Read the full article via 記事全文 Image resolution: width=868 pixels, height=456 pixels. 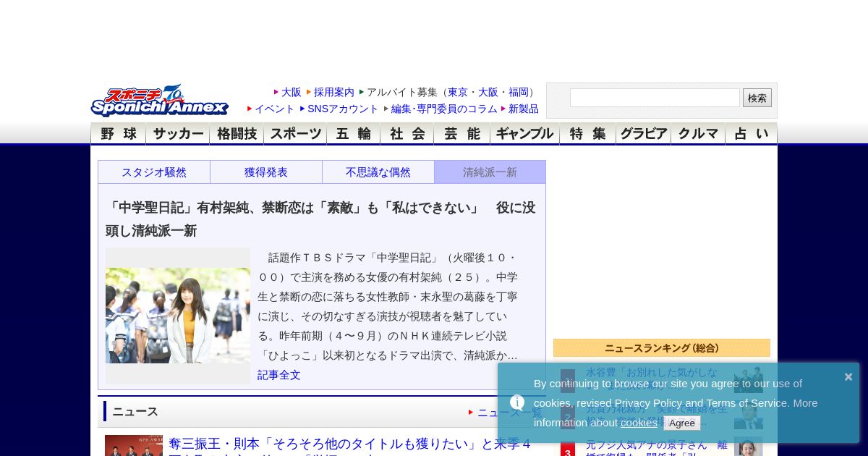[x=279, y=375]
